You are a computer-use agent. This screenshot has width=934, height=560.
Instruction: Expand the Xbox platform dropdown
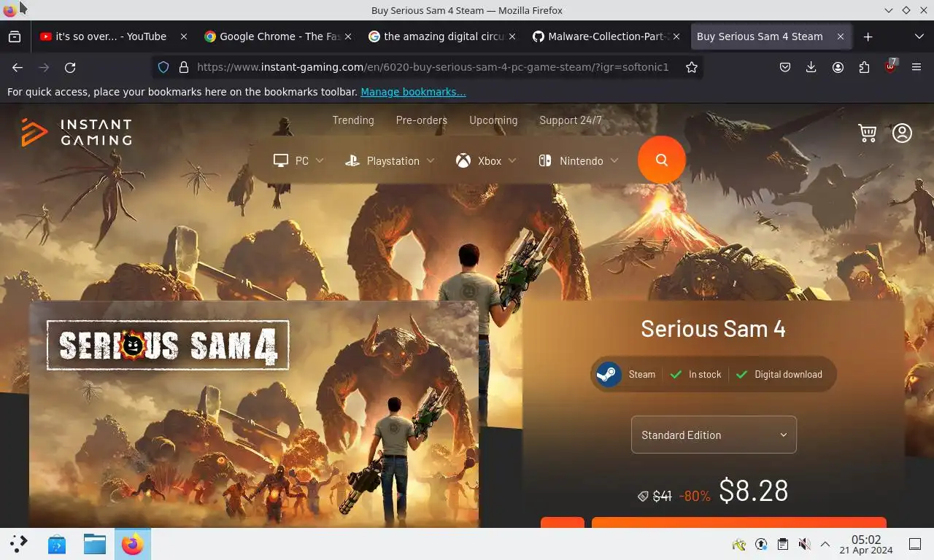487,160
